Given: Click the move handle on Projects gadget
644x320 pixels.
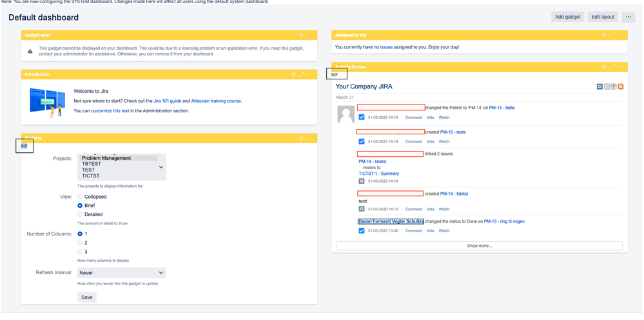Looking at the screenshot, I should (x=302, y=138).
